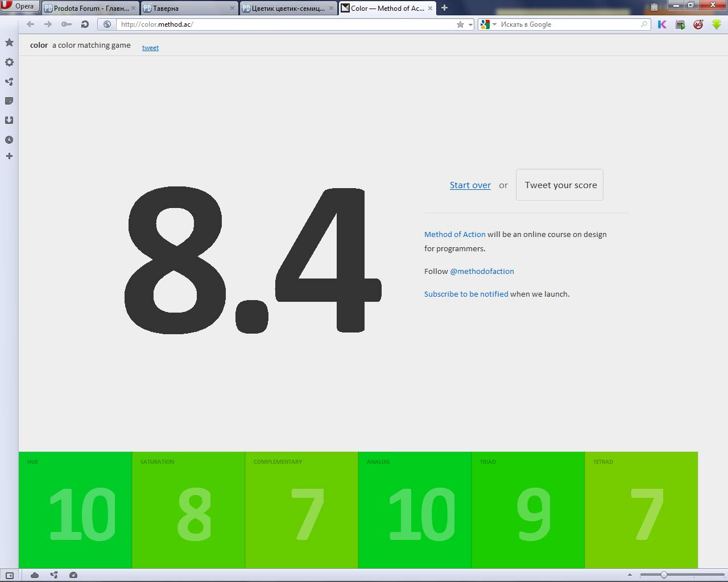This screenshot has height=582, width=728.
Task: Click the TRIAD score tile showing 9
Action: (528, 510)
